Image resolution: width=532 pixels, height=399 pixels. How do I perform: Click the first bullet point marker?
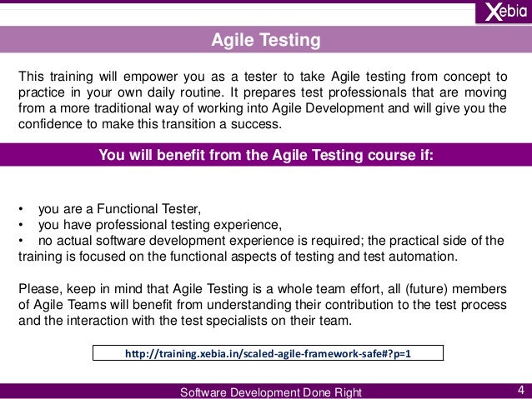coord(21,208)
